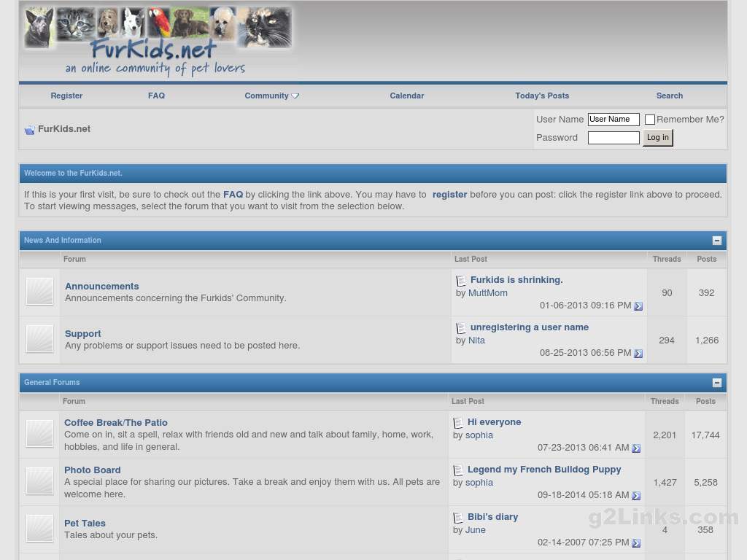This screenshot has height=560, width=747.
Task: Open the FAQ menu item
Action: [156, 96]
